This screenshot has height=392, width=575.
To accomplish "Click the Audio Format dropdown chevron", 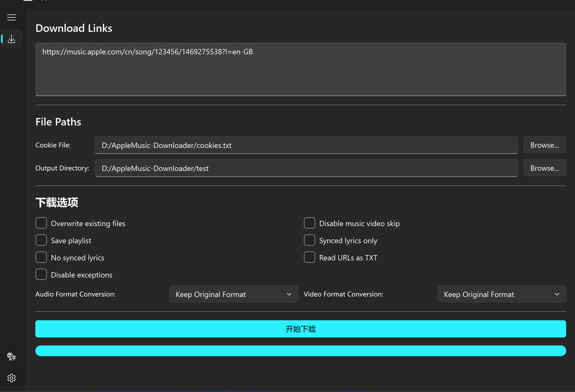I will coord(289,294).
